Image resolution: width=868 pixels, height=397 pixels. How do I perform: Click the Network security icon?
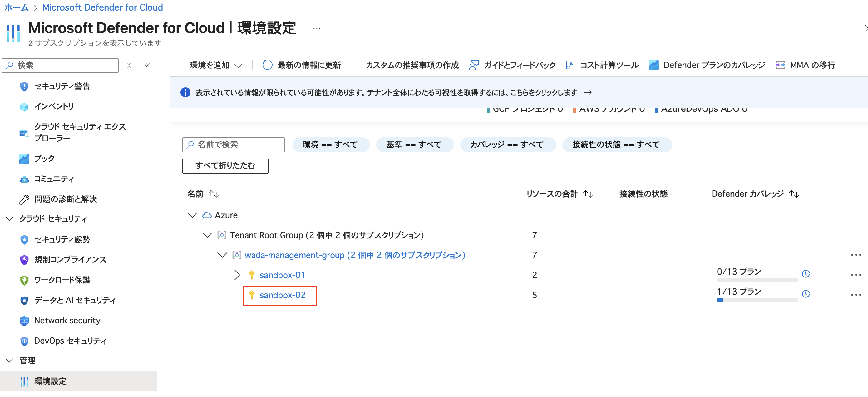[x=24, y=321]
